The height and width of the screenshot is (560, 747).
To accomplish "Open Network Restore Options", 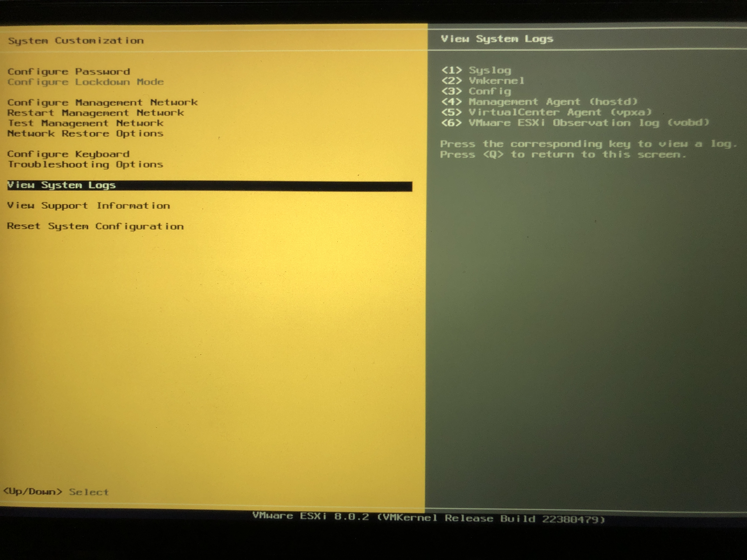I will point(85,134).
